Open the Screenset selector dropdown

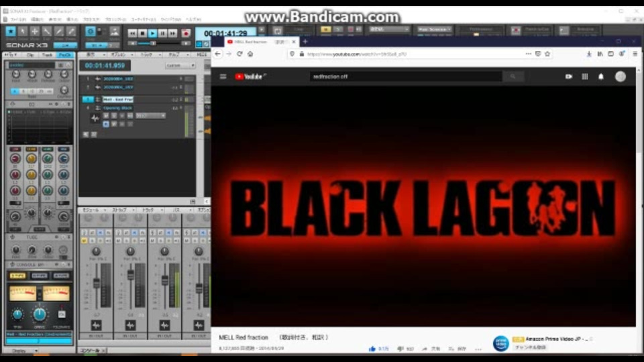(x=435, y=29)
